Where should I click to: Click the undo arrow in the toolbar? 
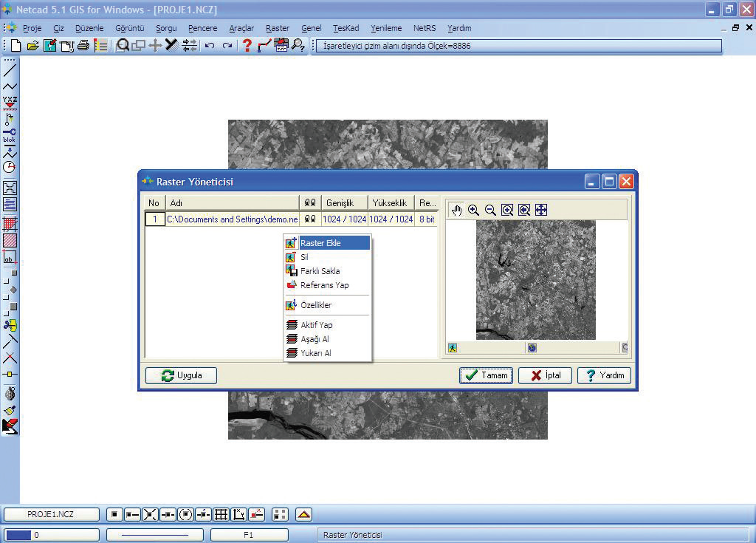point(210,46)
